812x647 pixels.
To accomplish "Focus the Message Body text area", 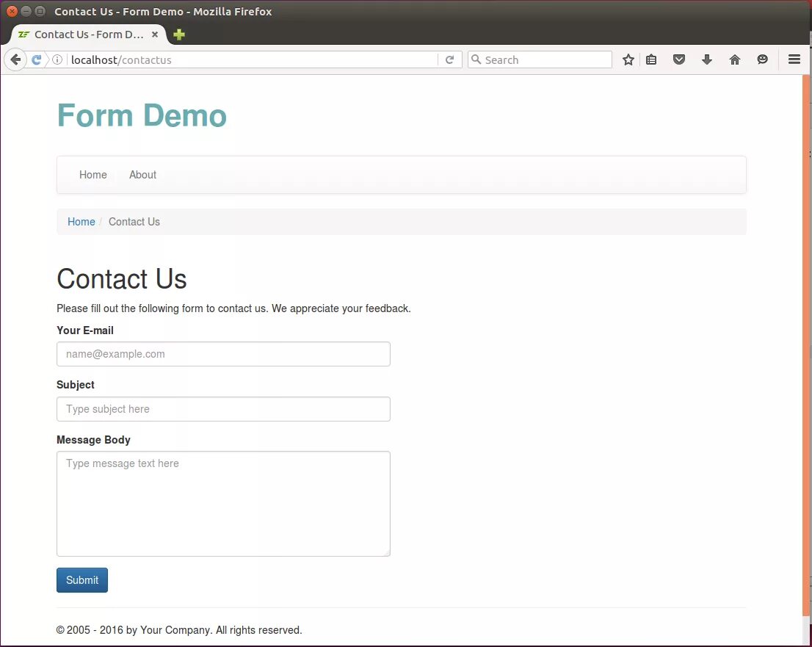I will (x=223, y=504).
